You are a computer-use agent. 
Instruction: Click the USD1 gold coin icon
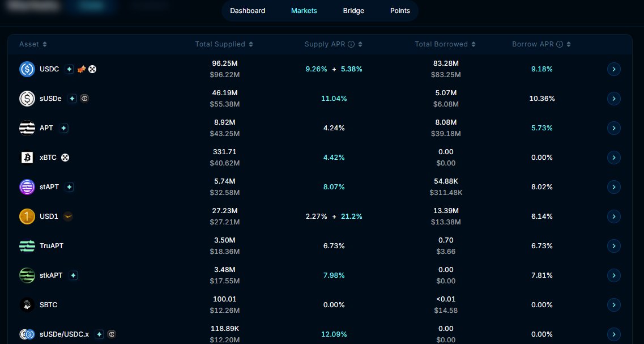click(x=27, y=216)
